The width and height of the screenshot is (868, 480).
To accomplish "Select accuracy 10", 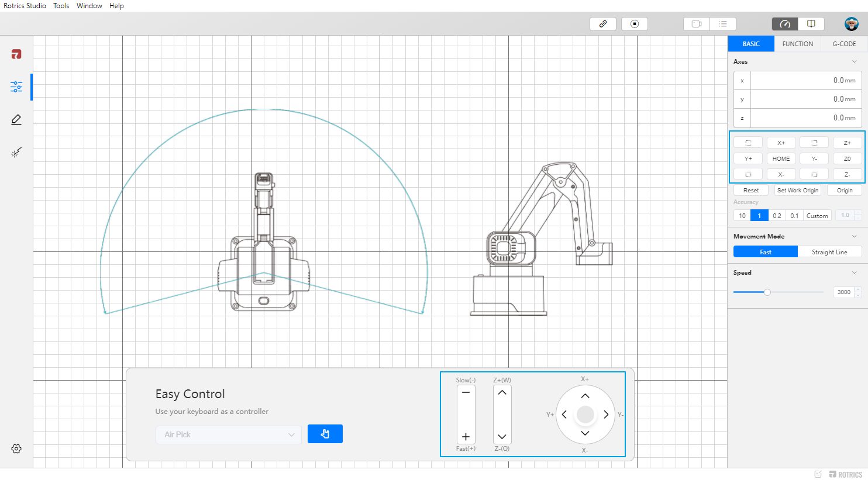I will tap(742, 216).
